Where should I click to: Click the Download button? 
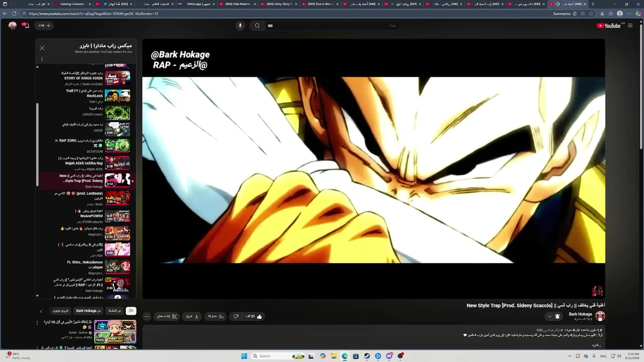coord(193,316)
